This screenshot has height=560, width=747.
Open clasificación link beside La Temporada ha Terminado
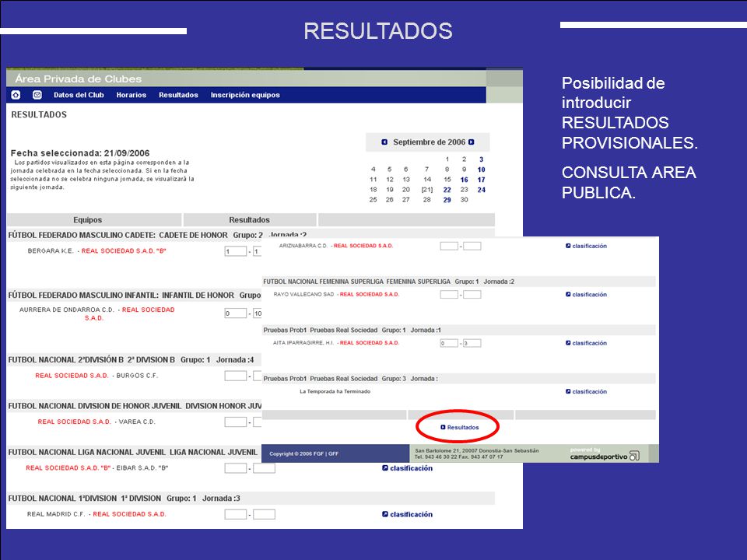click(589, 392)
